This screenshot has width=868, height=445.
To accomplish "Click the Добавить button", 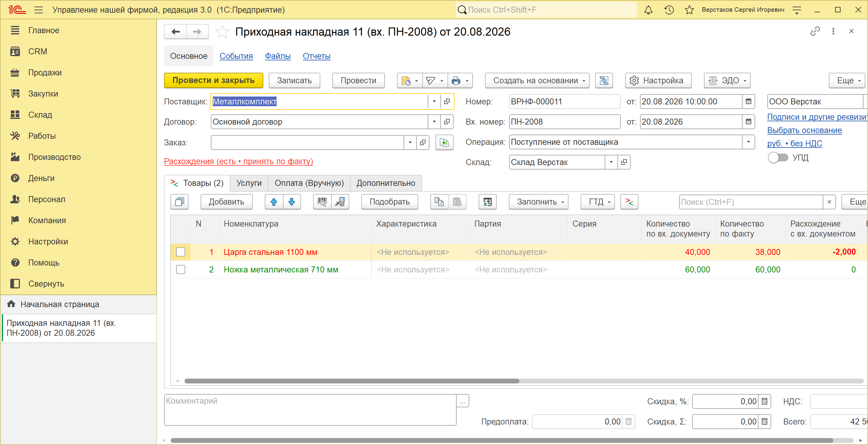I will point(227,202).
